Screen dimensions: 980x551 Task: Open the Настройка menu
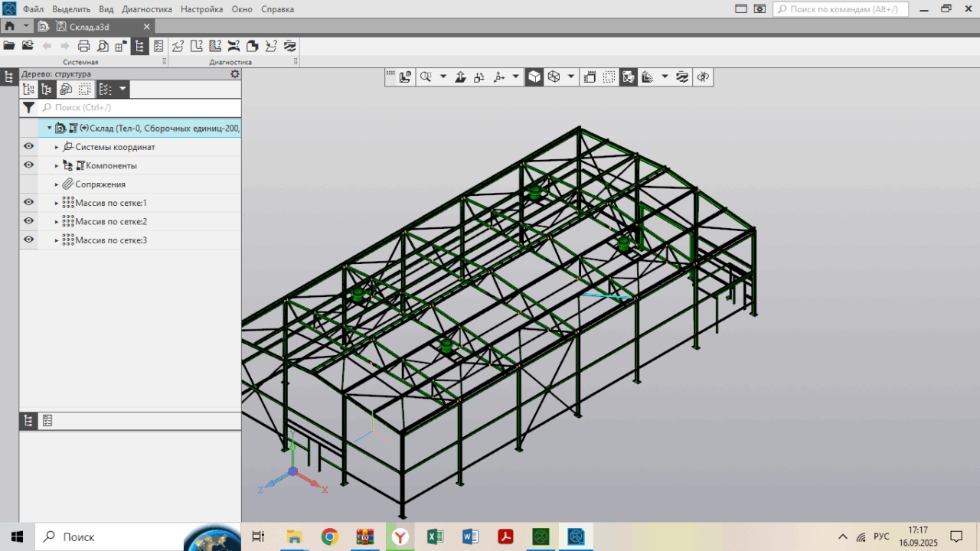(x=202, y=9)
